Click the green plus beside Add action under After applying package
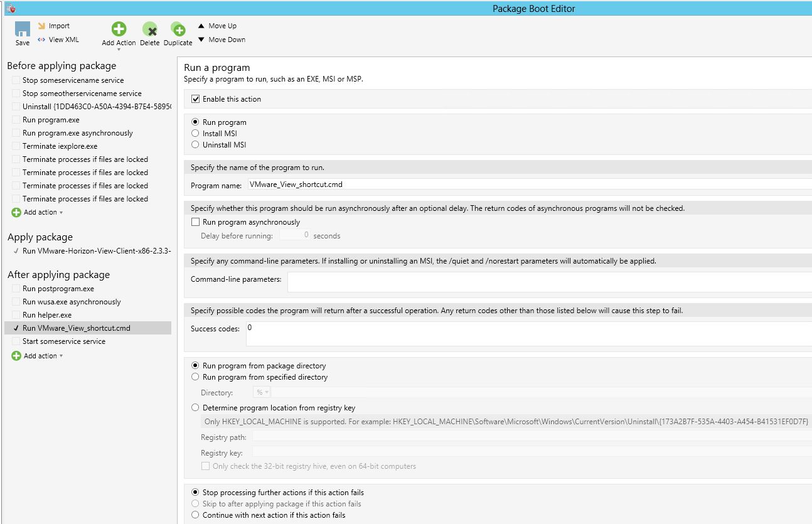This screenshot has height=524, width=812. (16, 356)
